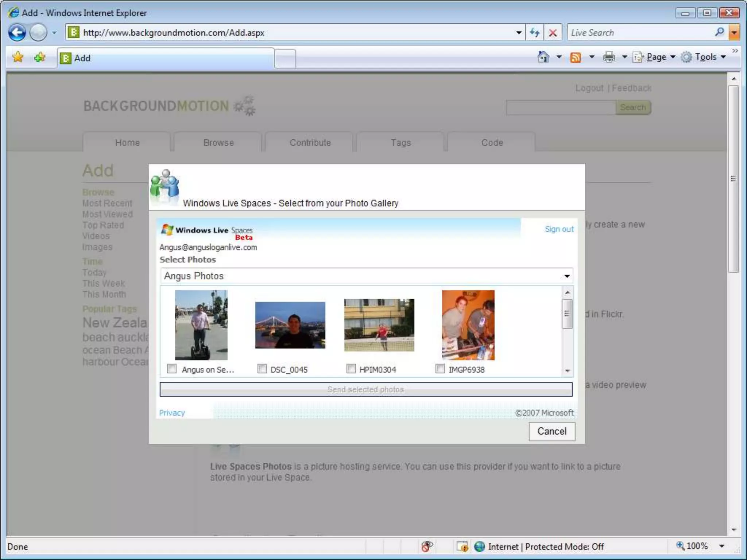Select the DSC_0045 bridge photo thumbnail
Screen dimensions: 747x560
290,325
